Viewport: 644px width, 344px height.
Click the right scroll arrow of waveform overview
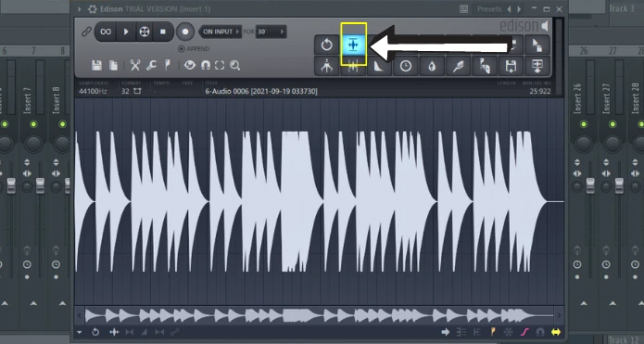tap(558, 315)
